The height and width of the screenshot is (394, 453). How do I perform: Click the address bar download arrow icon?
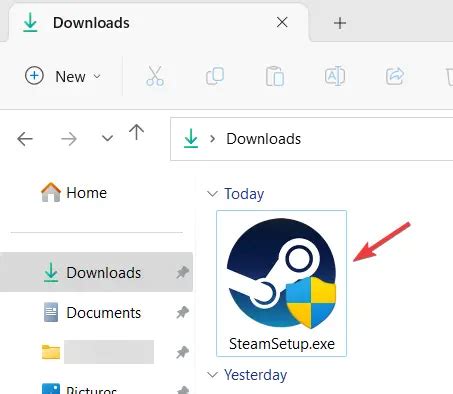point(191,139)
